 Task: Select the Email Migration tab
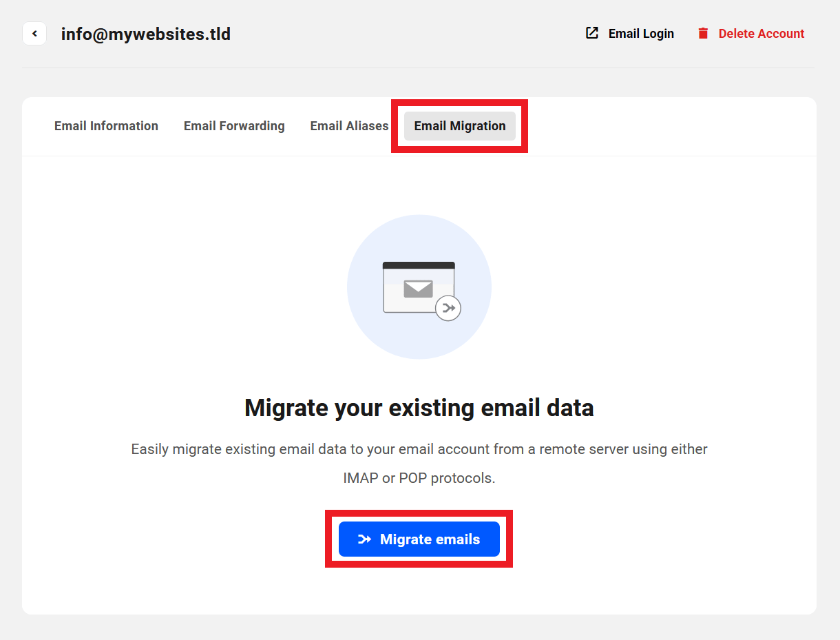click(x=460, y=126)
